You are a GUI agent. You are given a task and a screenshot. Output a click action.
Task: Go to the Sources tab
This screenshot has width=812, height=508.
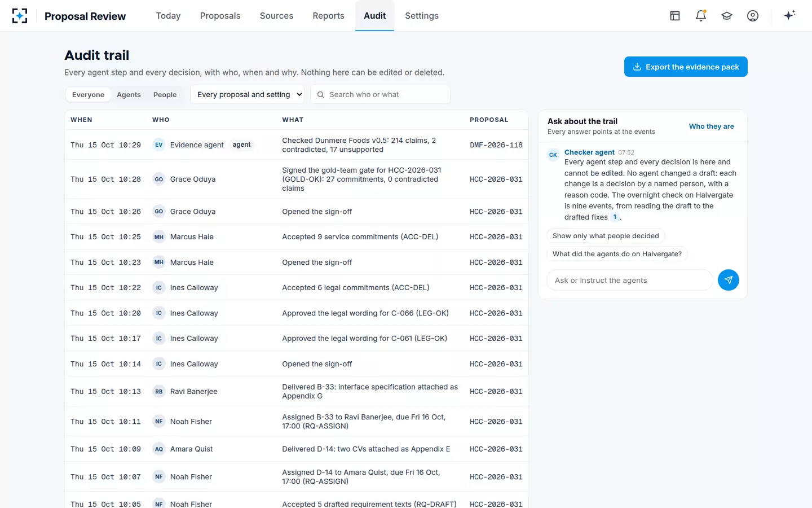point(276,16)
